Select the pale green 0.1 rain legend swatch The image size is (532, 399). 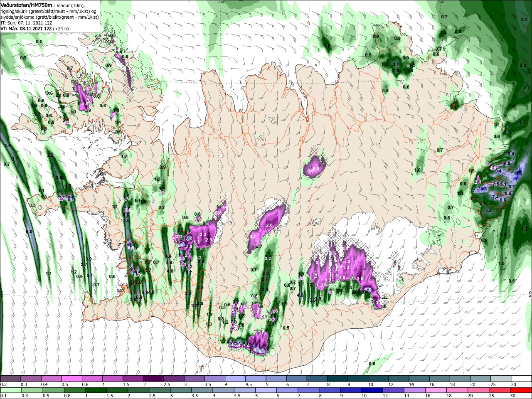point(10,390)
